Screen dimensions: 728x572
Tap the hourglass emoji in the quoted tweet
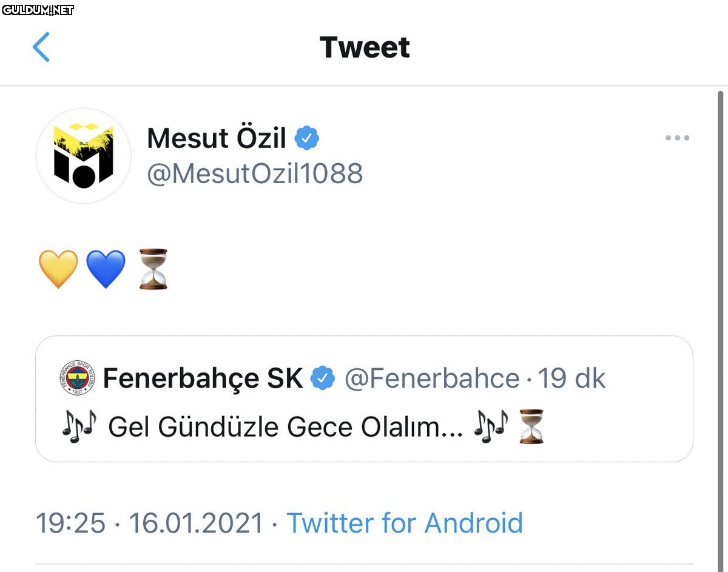coord(531,426)
